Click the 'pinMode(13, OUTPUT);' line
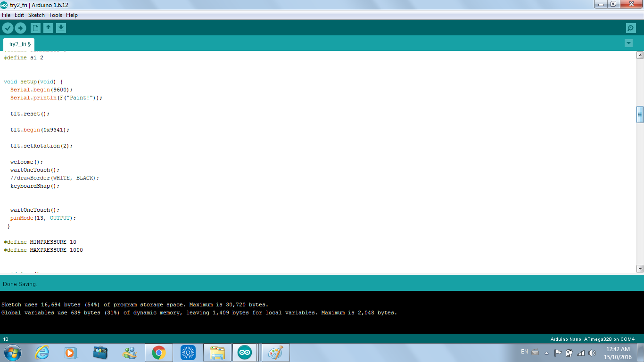644x362 pixels. [x=43, y=218]
